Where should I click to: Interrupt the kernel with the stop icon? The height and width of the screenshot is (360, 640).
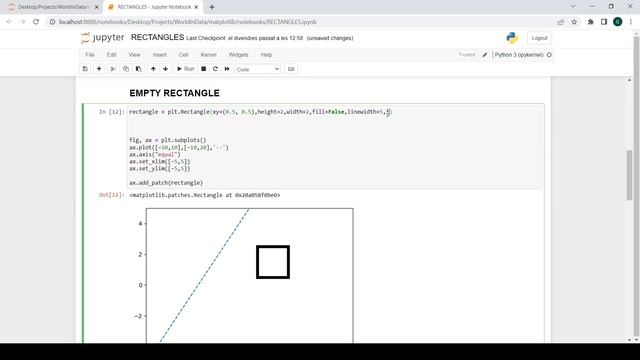[x=203, y=69]
